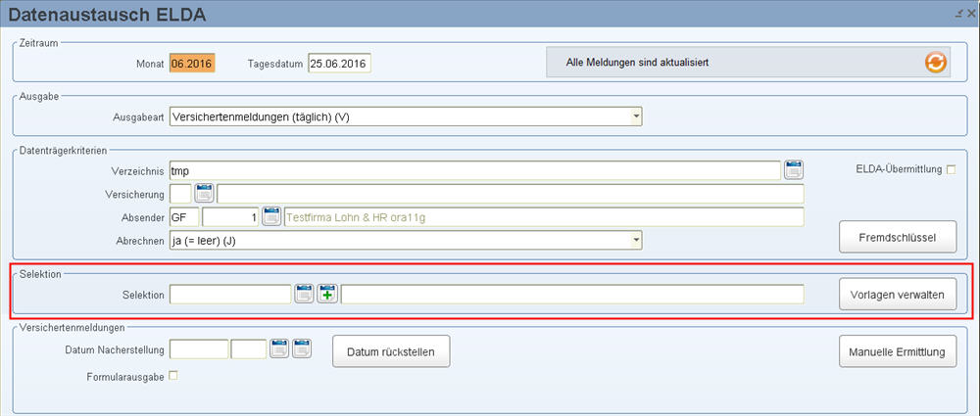The height and width of the screenshot is (416, 980).
Task: Open first Datum Nacherstellung calendar icon
Action: point(278,348)
